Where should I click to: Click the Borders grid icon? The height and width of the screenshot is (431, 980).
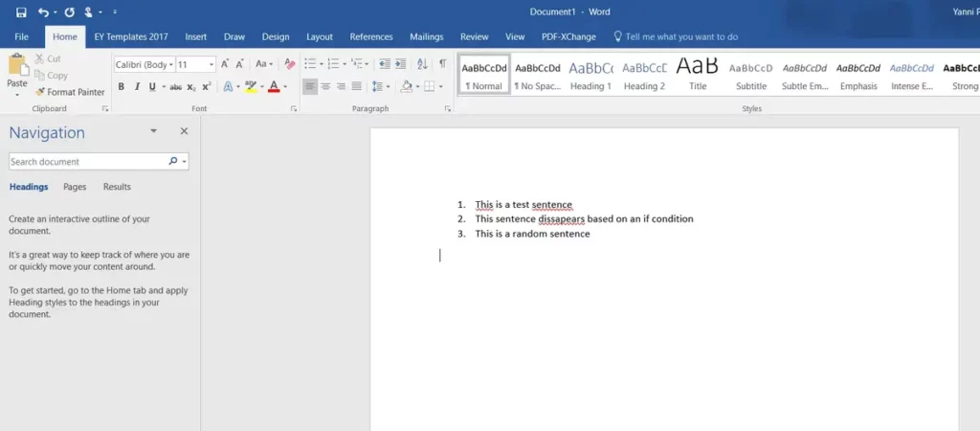click(430, 87)
